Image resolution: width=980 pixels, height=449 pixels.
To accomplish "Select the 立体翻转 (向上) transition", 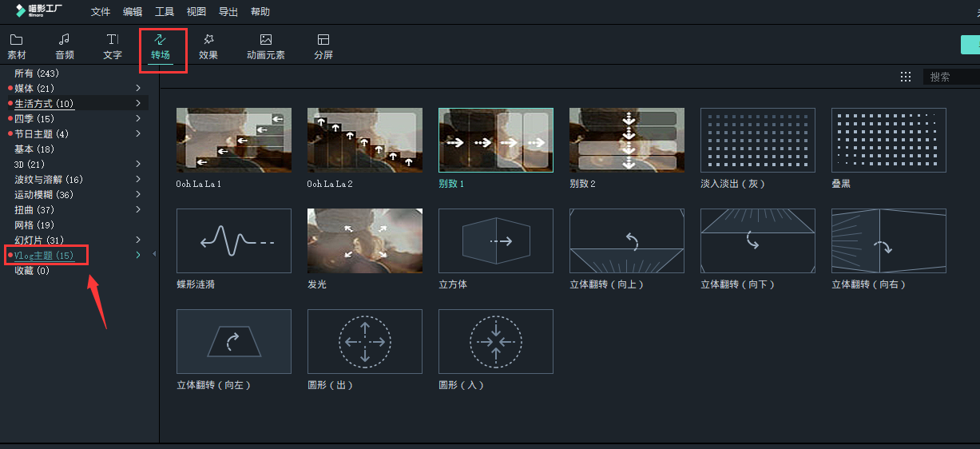I will pos(627,240).
